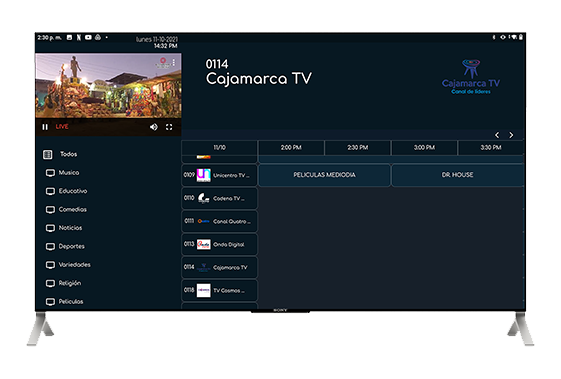Tune to channel 0109 Unicentro TV
The width and height of the screenshot is (561, 379).
pos(219,175)
